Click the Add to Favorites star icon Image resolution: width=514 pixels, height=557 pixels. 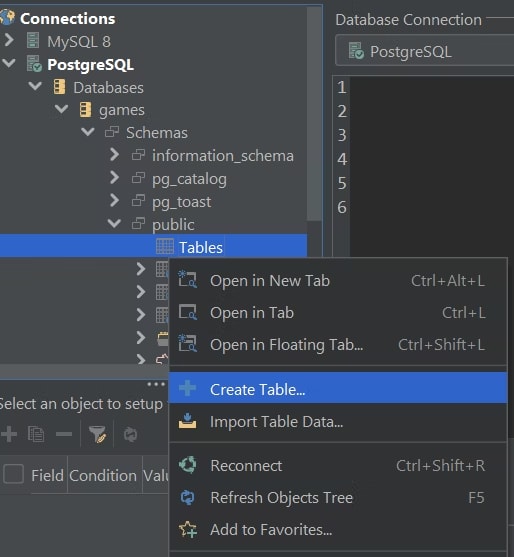188,530
